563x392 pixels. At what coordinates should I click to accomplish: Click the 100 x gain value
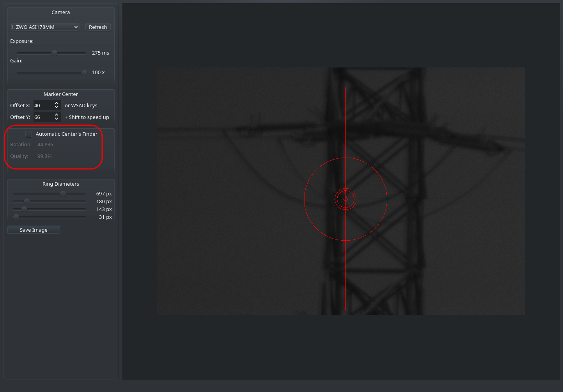(x=98, y=73)
